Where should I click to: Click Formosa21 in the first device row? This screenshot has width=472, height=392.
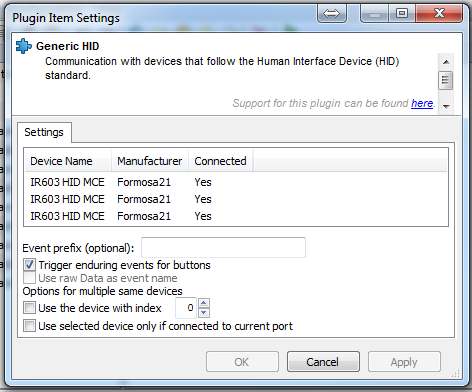tap(144, 182)
